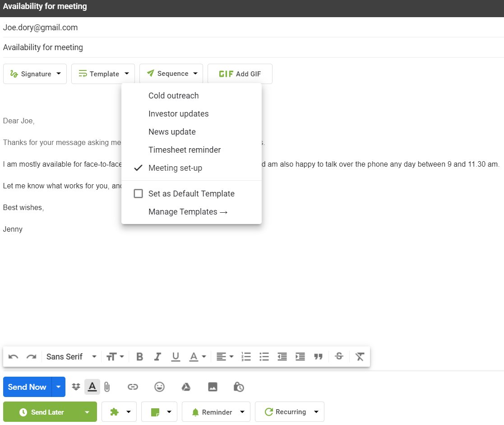Insert a numbered list
504x425 pixels.
(246, 357)
